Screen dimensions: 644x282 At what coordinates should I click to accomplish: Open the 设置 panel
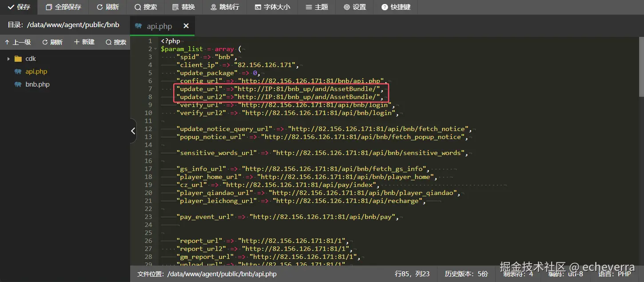coord(355,7)
